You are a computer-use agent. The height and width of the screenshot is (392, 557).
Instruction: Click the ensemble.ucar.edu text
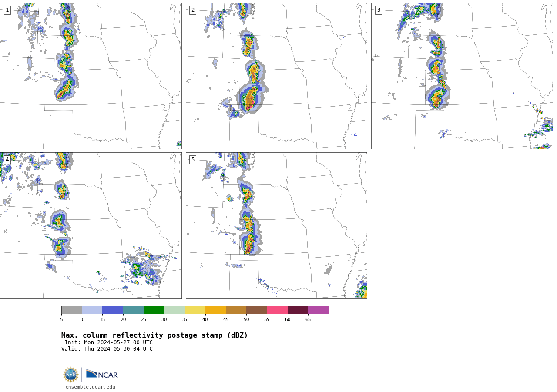point(91,387)
